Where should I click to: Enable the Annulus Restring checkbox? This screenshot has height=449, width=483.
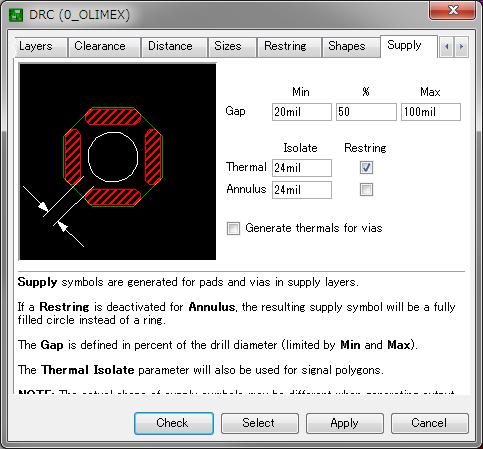coord(366,190)
